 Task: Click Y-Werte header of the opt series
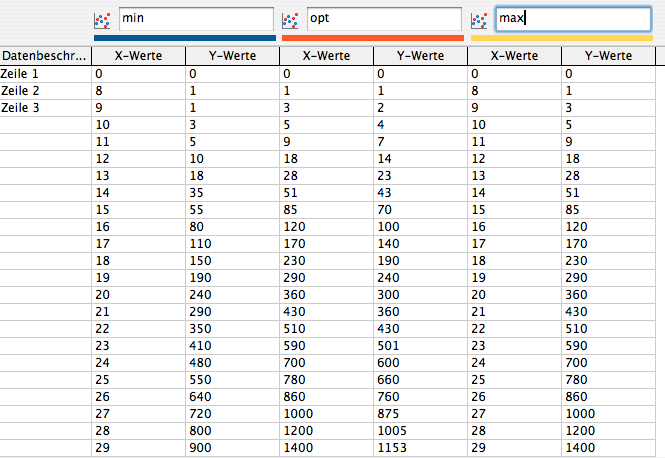click(419, 56)
